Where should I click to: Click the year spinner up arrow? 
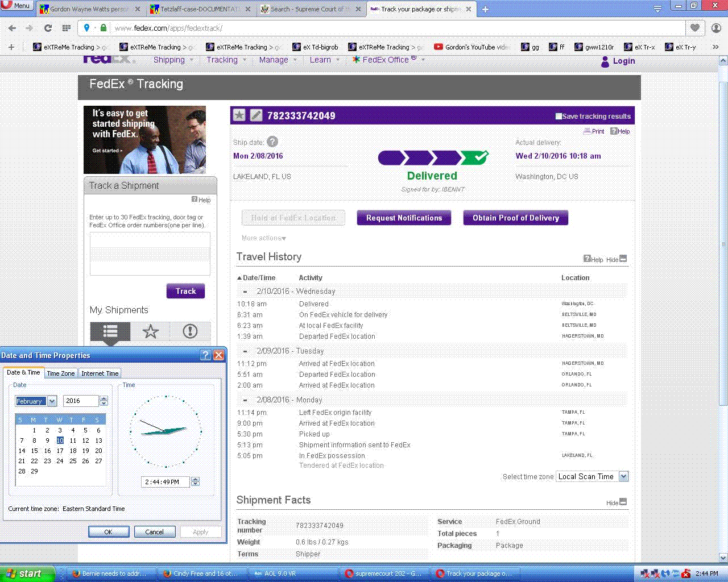click(x=104, y=398)
